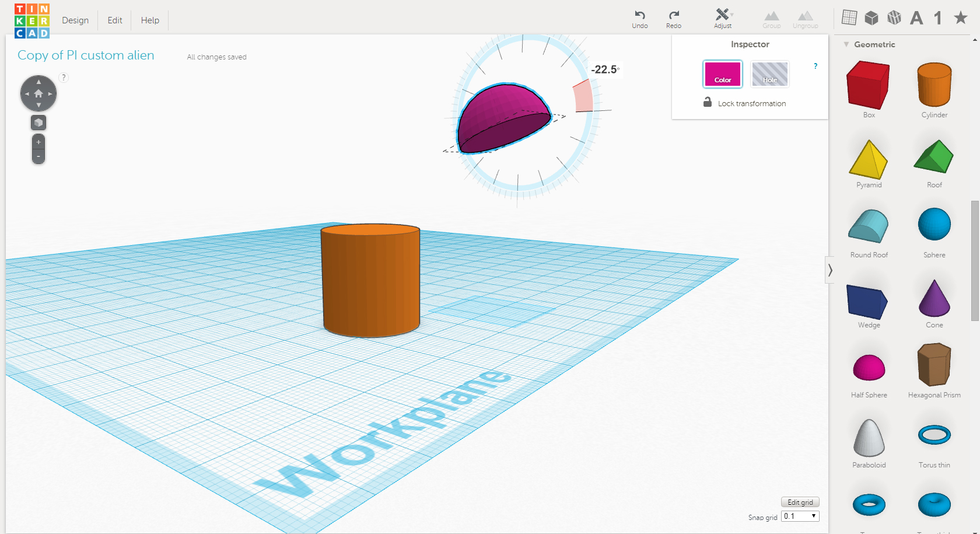The width and height of the screenshot is (980, 534).
Task: Rotate view up with top arrow
Action: pos(38,82)
